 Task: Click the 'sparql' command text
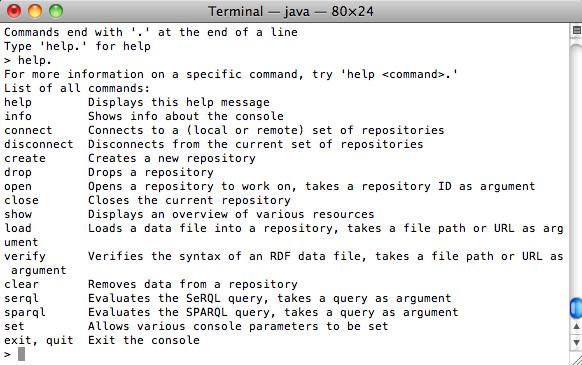[x=25, y=312]
